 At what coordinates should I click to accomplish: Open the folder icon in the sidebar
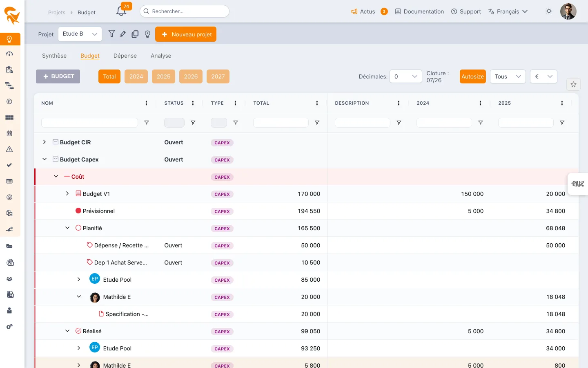coord(9,246)
